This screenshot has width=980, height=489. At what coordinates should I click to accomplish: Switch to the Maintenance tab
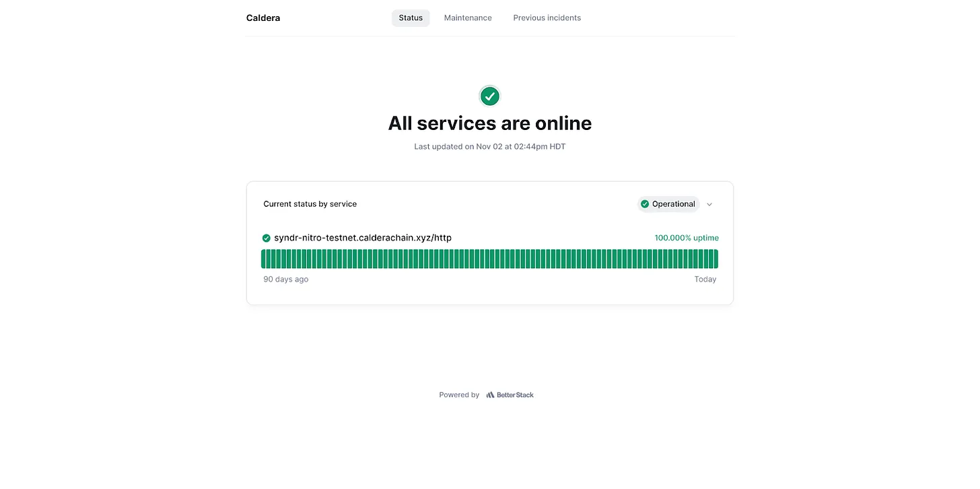(x=467, y=18)
